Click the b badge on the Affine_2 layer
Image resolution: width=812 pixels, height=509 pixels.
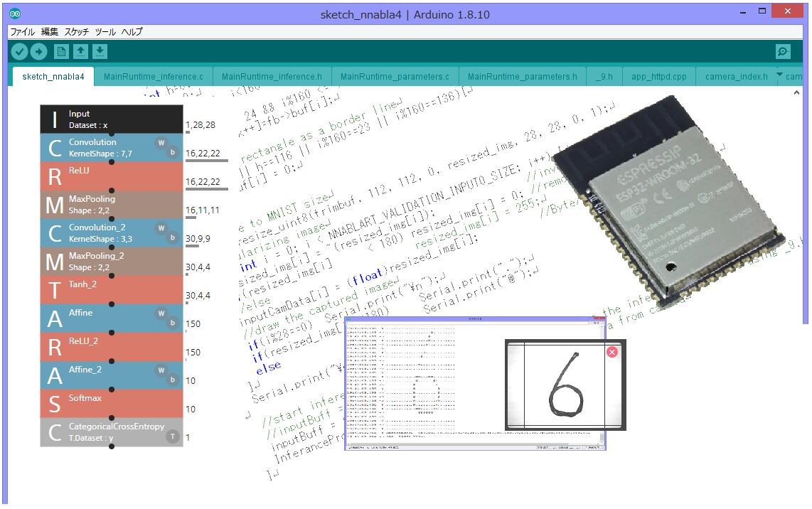point(173,380)
